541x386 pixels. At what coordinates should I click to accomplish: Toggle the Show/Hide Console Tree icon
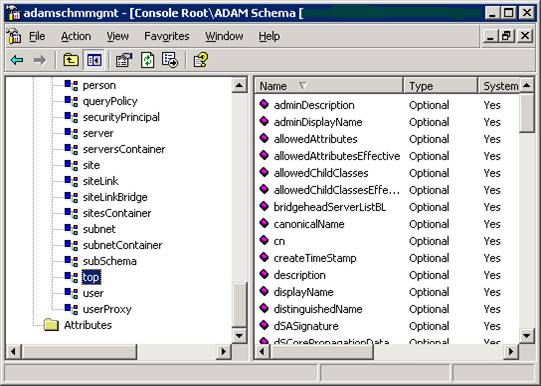coord(94,60)
